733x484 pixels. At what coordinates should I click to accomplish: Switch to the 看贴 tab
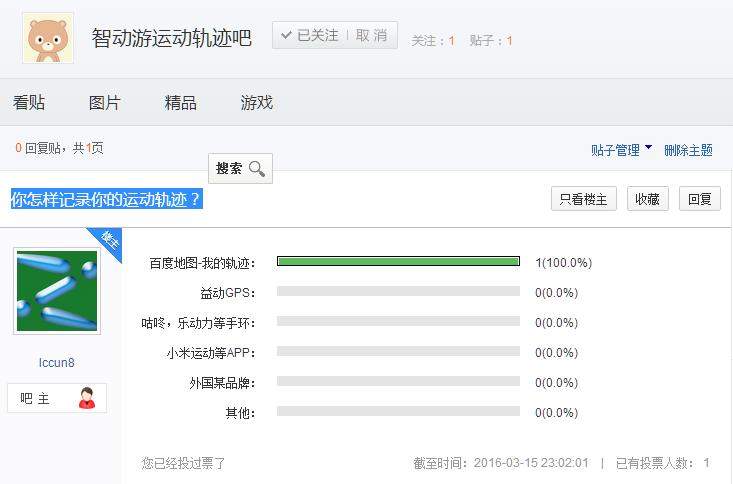click(x=29, y=103)
